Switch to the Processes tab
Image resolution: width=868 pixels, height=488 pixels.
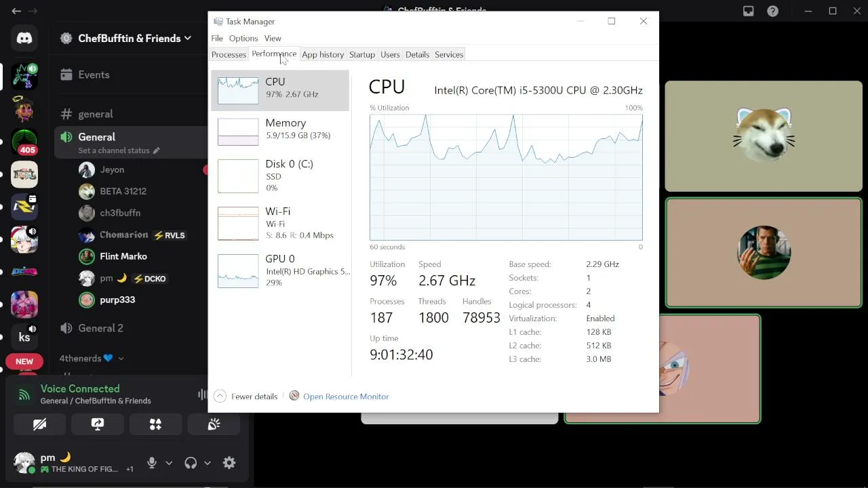pos(229,54)
